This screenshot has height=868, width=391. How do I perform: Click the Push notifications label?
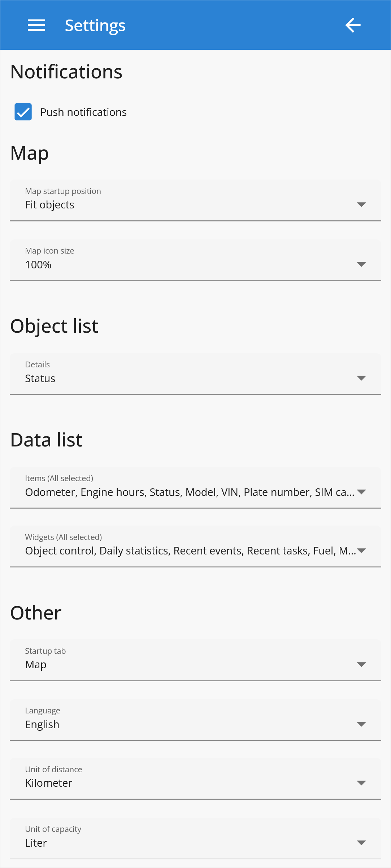(83, 112)
